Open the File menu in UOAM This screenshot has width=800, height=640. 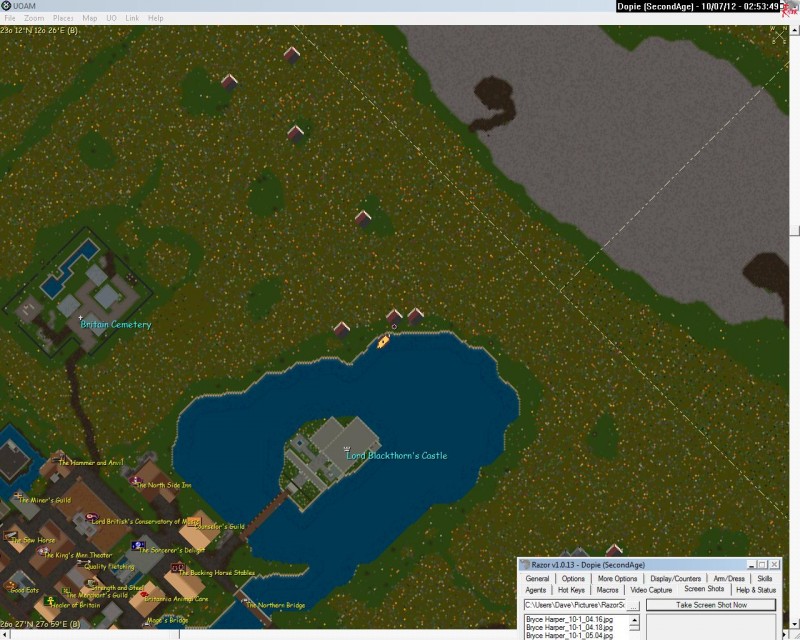[10, 18]
